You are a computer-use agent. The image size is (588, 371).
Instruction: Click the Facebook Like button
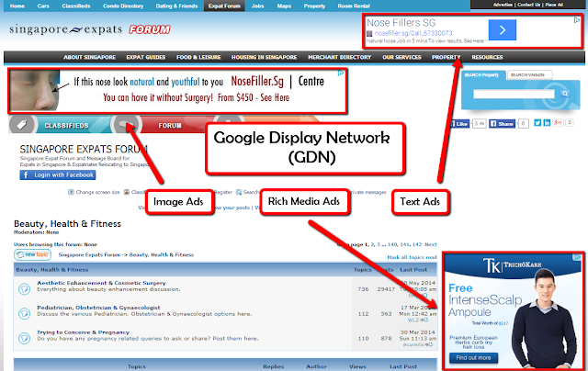point(459,124)
